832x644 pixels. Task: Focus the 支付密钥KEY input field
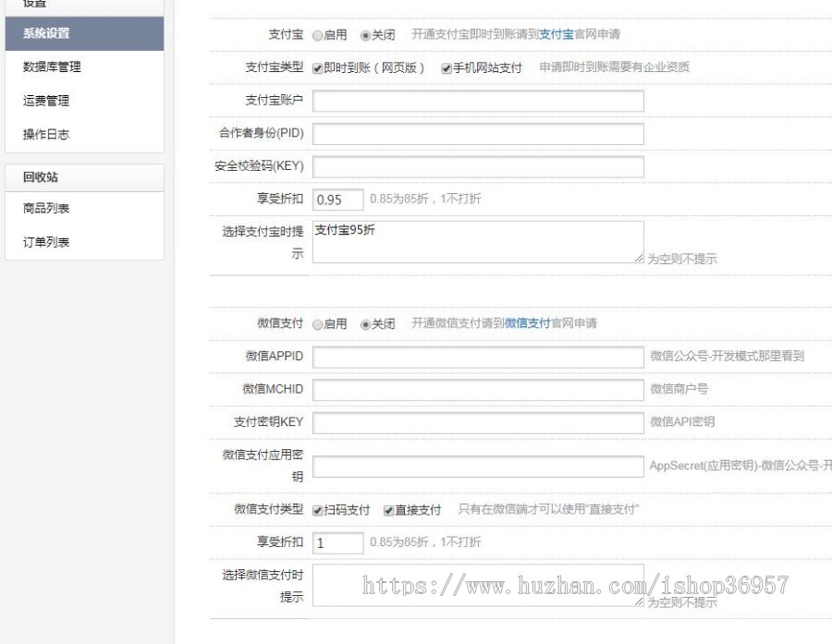tap(478, 423)
